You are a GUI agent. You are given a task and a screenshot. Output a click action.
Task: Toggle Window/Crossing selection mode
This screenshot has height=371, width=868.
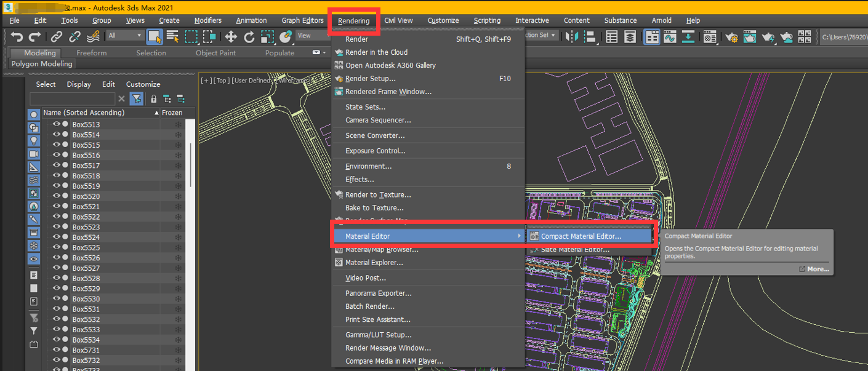(209, 36)
